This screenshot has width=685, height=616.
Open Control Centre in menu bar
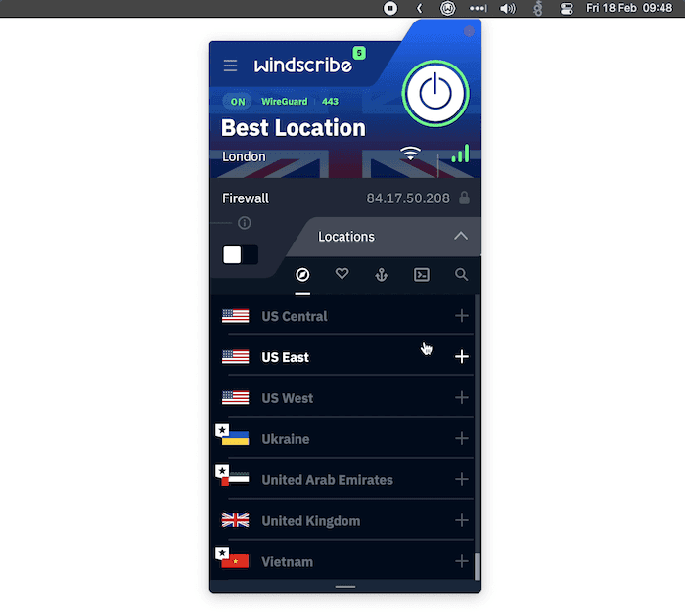pyautogui.click(x=567, y=8)
